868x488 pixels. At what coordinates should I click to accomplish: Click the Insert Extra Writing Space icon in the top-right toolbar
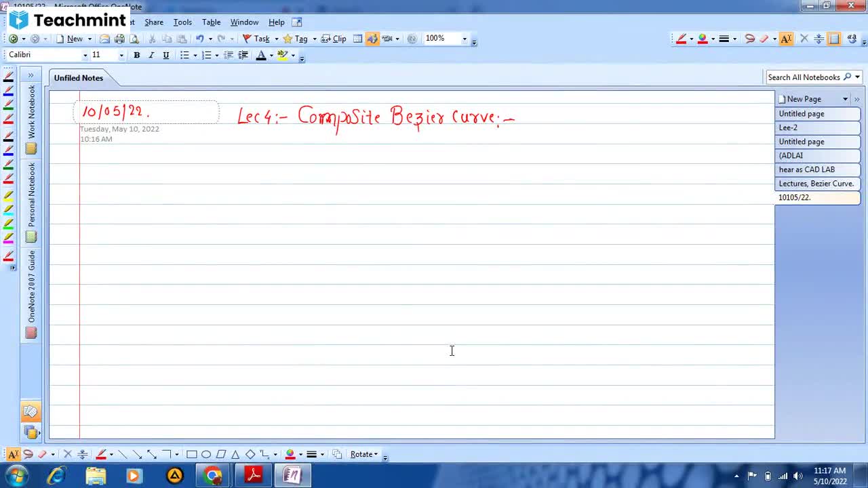[818, 39]
